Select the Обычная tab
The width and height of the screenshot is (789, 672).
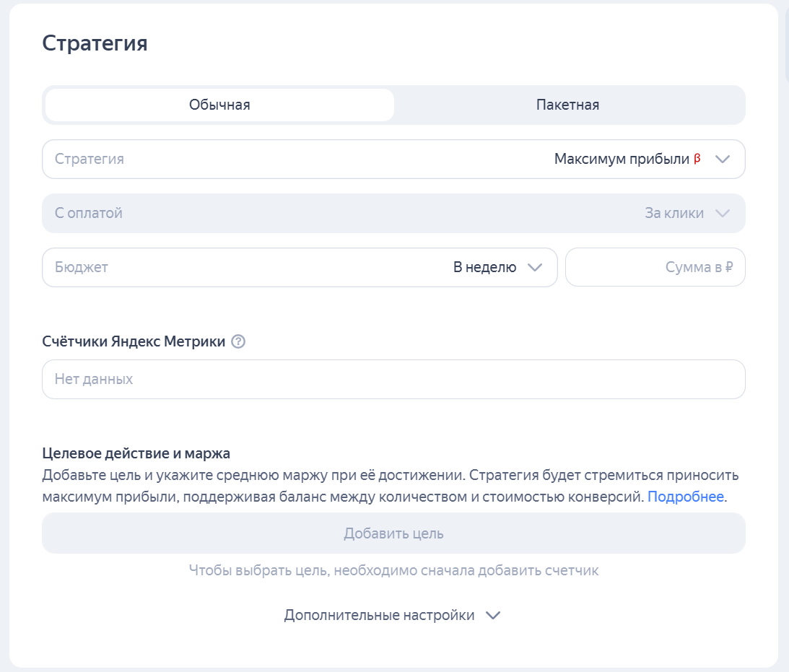click(x=219, y=105)
